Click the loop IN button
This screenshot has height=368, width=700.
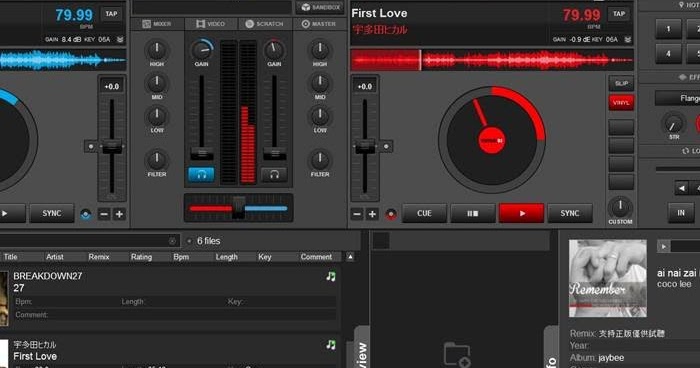click(681, 213)
